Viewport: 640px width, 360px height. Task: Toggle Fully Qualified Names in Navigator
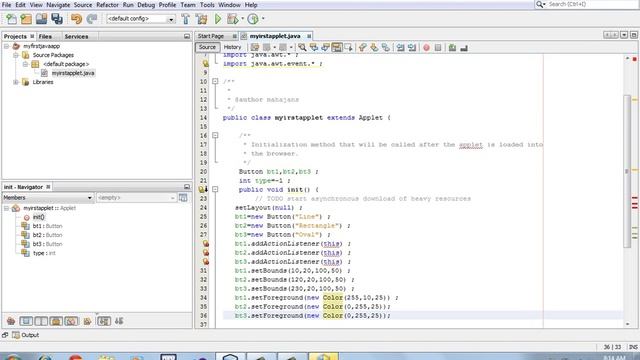coord(87,321)
